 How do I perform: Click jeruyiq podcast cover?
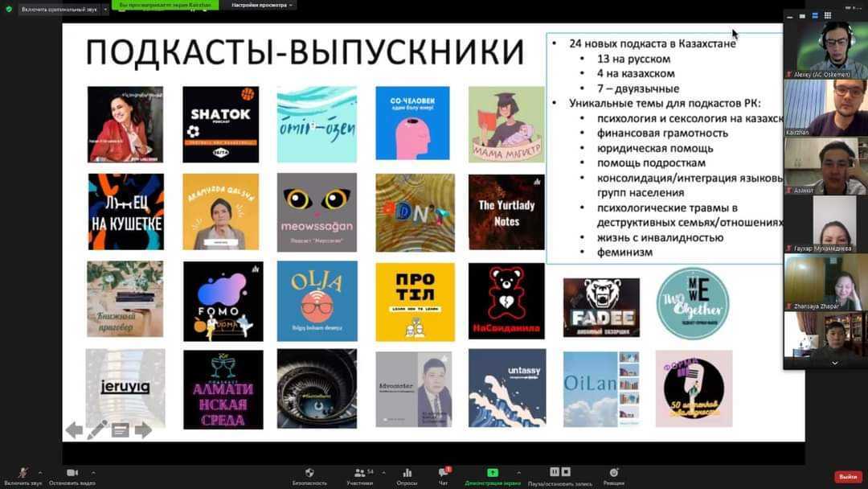tap(125, 388)
